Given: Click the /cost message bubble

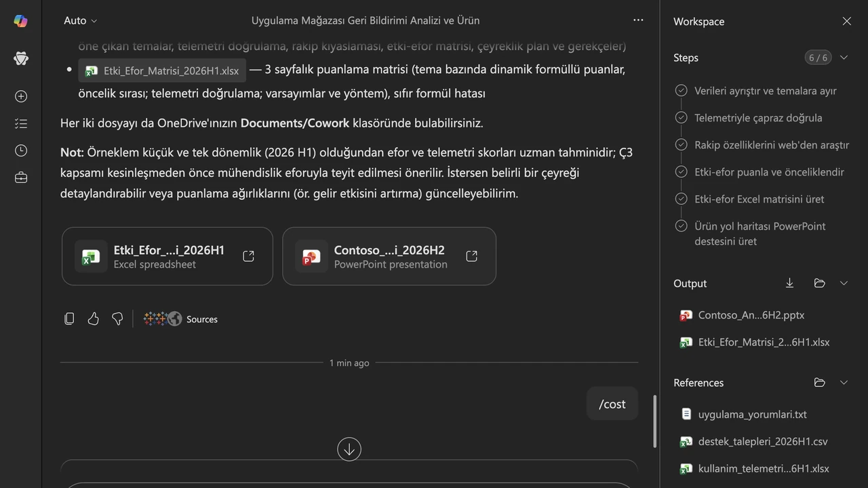Looking at the screenshot, I should point(612,404).
